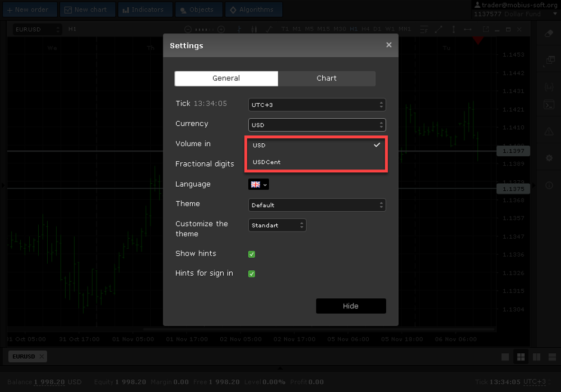Viewport: 561px width, 392px height.
Task: Click the chart pop-out window icon
Action: coord(486,29)
